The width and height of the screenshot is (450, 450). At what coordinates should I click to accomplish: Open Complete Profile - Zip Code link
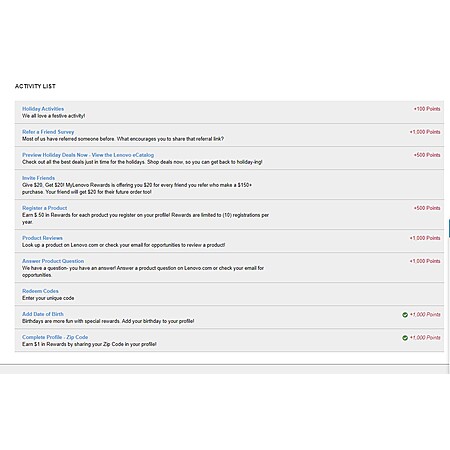(x=55, y=337)
